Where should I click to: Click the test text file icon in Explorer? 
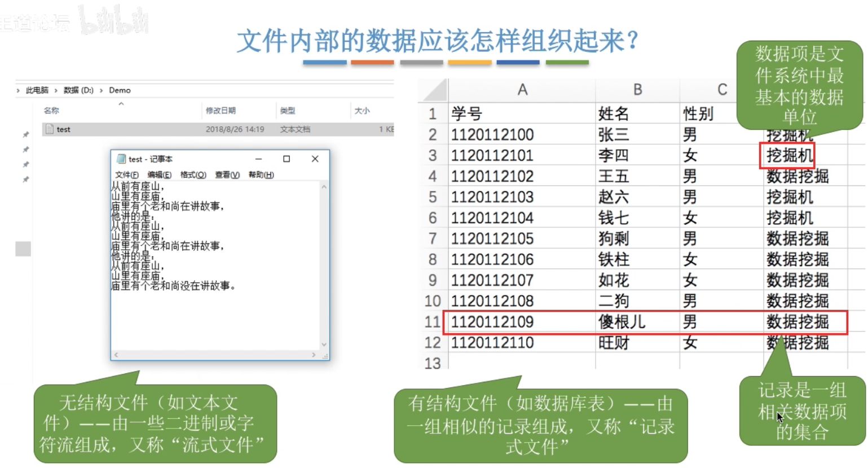(x=50, y=129)
